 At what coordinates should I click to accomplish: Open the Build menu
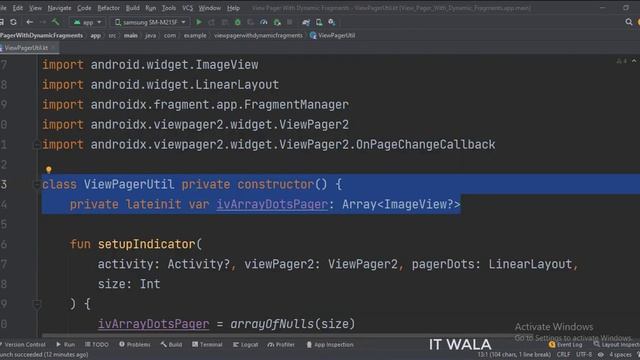[132, 8]
